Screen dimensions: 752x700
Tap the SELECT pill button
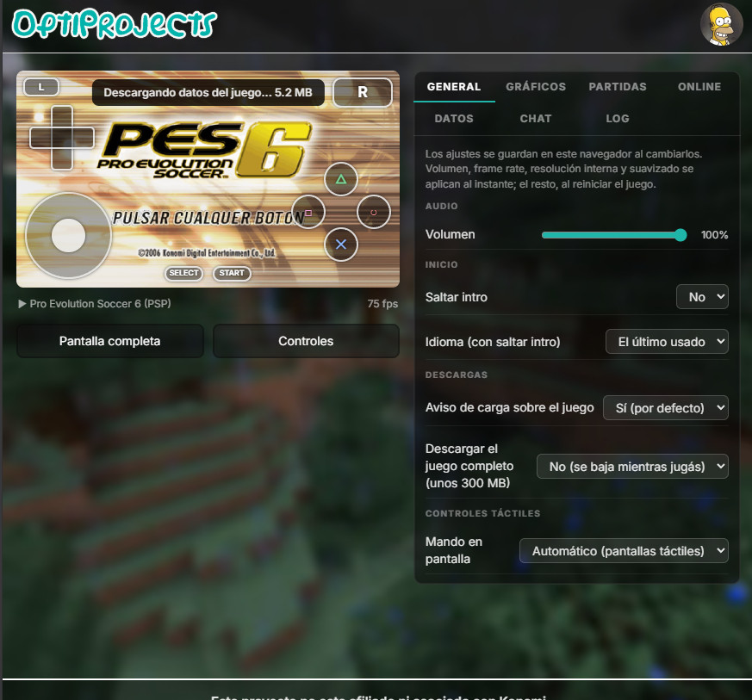[x=183, y=273]
